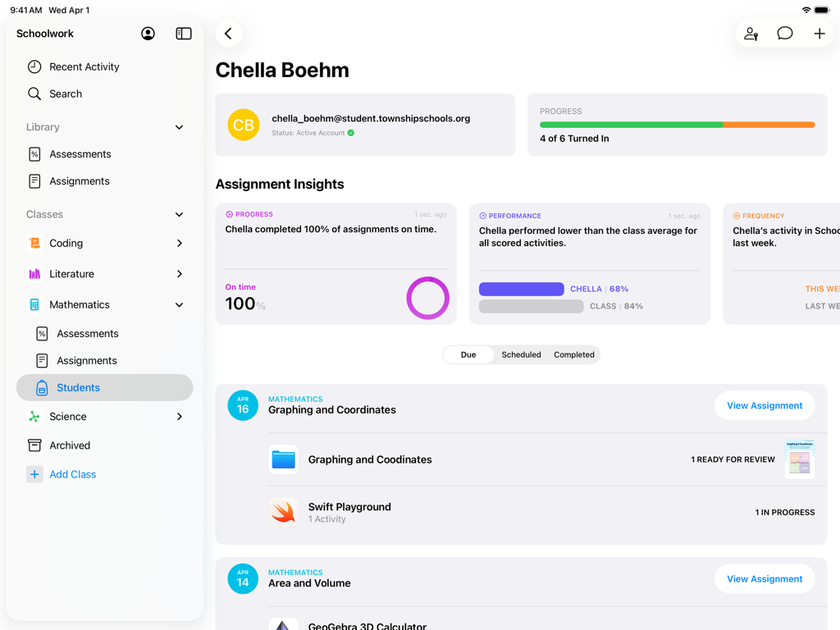Viewport: 840px width, 630px height.
Task: Click the 4 of 6 Turned In progress bar
Action: tap(677, 125)
